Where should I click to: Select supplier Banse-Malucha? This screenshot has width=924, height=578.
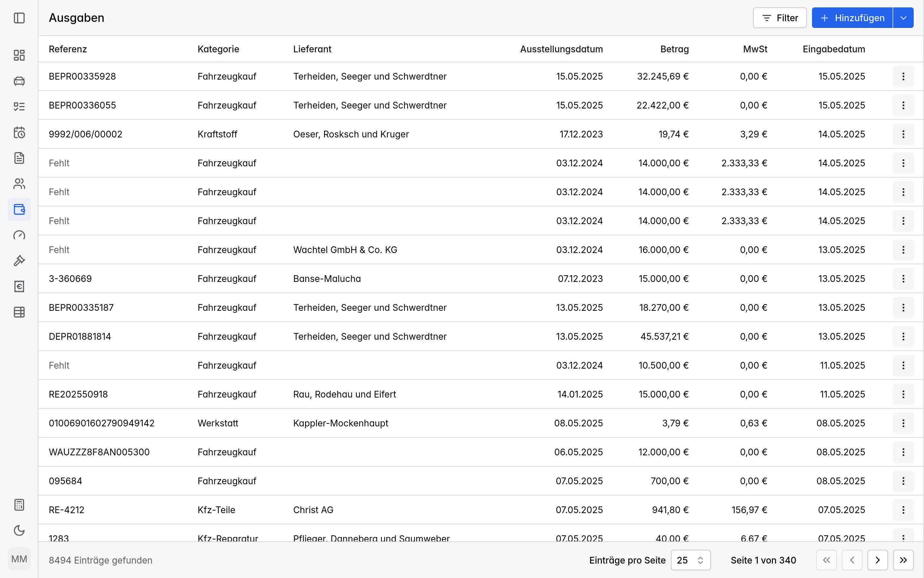click(x=327, y=279)
